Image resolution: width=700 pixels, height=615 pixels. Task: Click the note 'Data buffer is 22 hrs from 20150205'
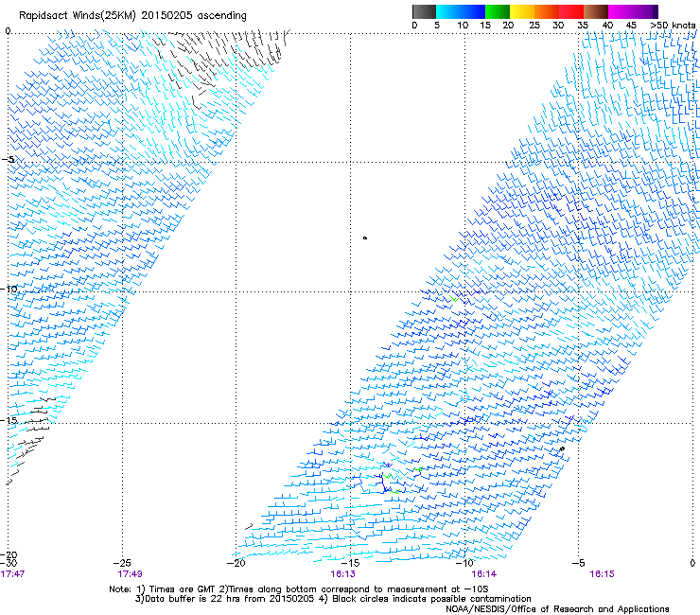(x=229, y=599)
